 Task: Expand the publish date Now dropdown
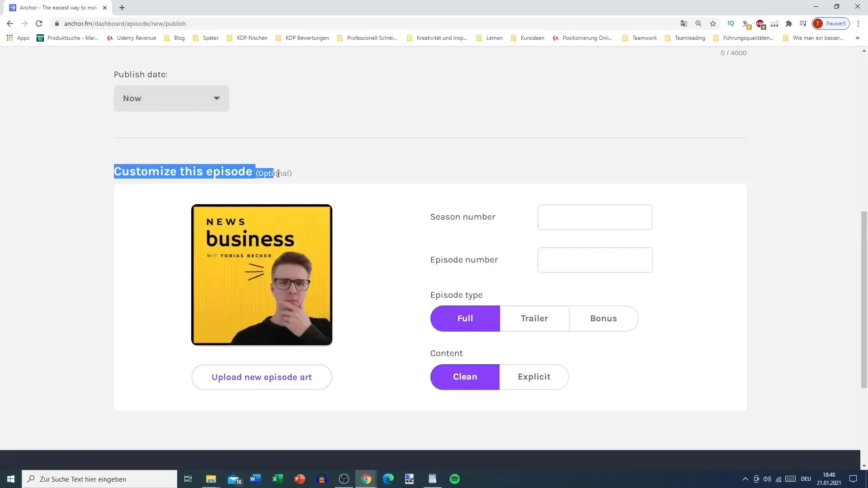(172, 99)
